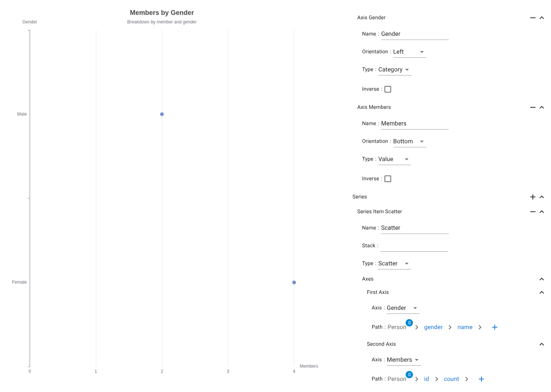Viewport: 551px width, 392px height.
Task: Click the count link in Second Axis path
Action: point(451,379)
